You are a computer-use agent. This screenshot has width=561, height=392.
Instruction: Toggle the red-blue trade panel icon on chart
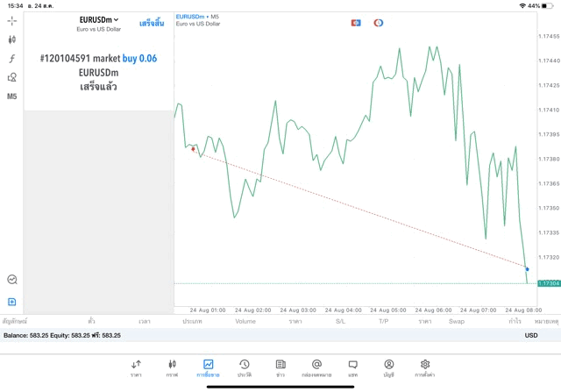click(x=356, y=23)
